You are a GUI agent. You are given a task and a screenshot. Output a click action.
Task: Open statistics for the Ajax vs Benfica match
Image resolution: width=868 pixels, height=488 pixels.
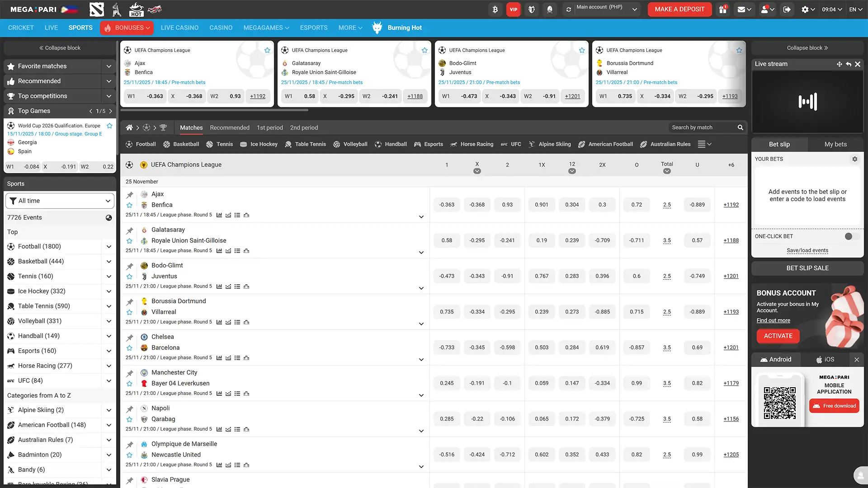tap(220, 215)
